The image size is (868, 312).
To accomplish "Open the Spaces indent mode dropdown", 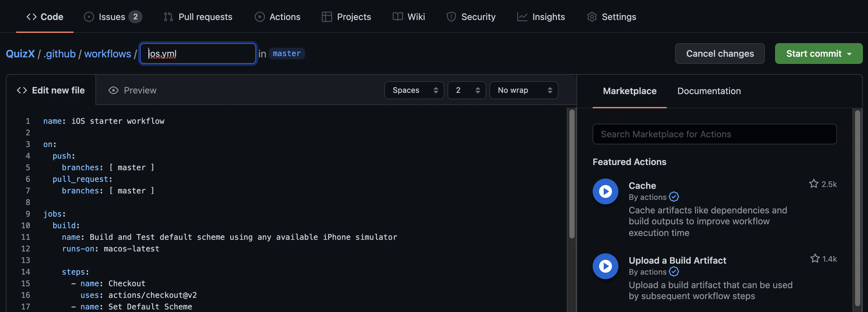I will [414, 90].
